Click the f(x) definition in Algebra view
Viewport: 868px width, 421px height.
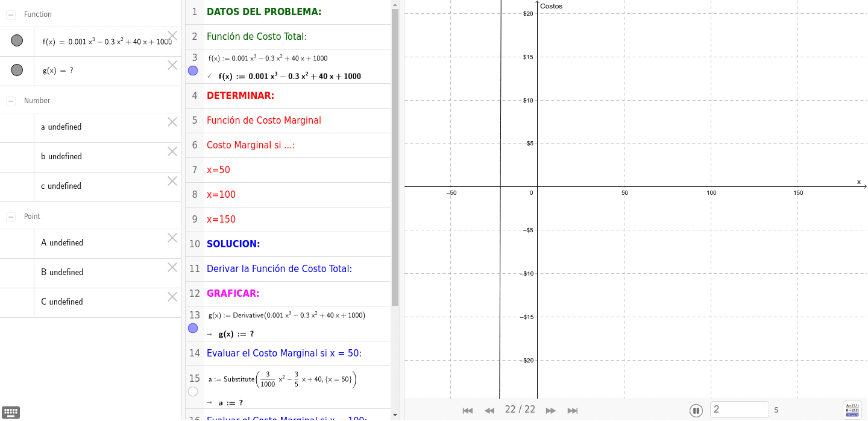[x=107, y=42]
